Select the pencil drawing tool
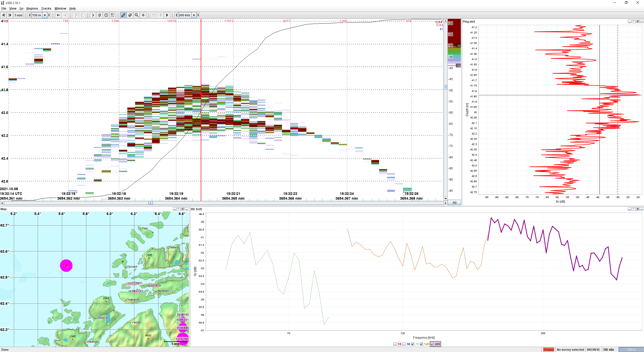 [x=123, y=15]
